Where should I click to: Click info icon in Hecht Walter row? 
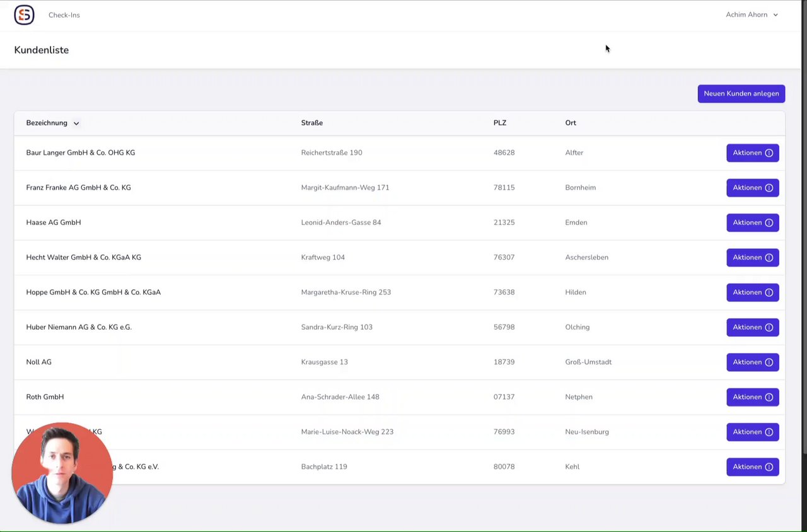click(x=769, y=258)
